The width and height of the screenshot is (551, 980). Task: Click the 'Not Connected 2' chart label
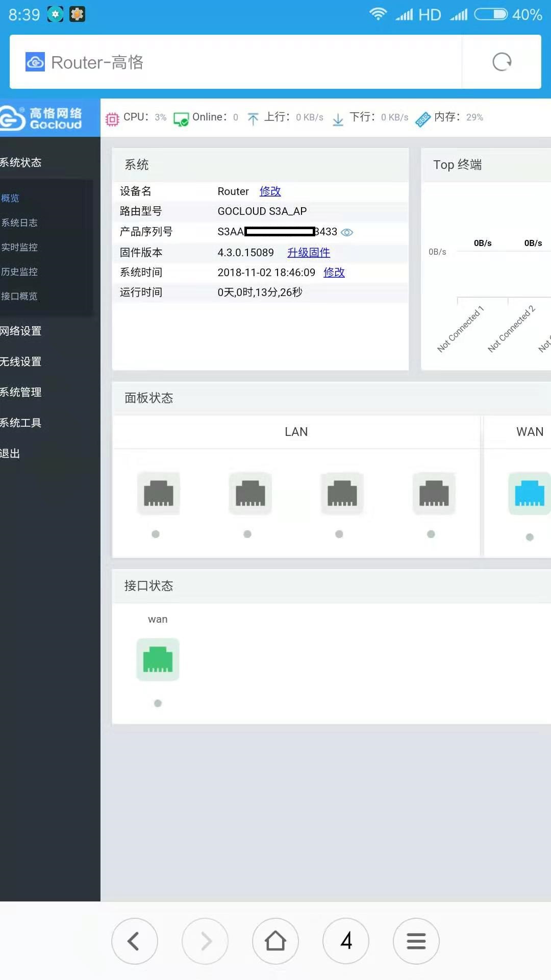(x=511, y=329)
